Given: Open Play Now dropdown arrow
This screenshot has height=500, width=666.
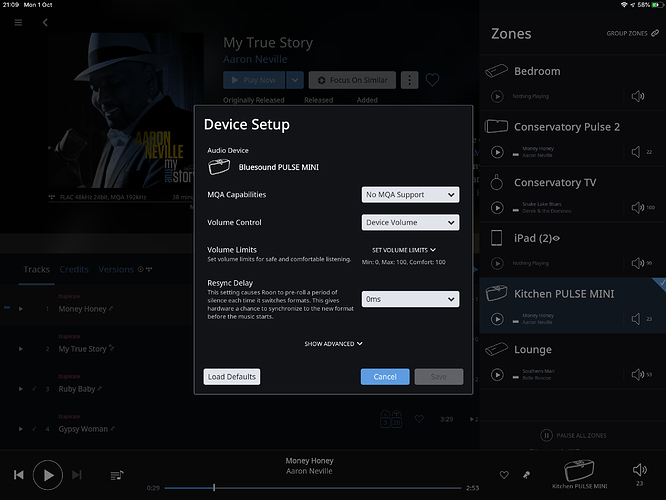Looking at the screenshot, I should tap(295, 80).
